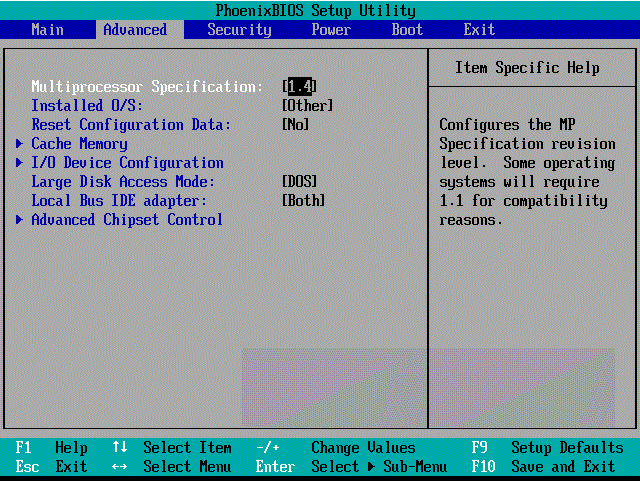Open the Cache Memory entry
Screen dimensions: 640x481
(x=79, y=144)
